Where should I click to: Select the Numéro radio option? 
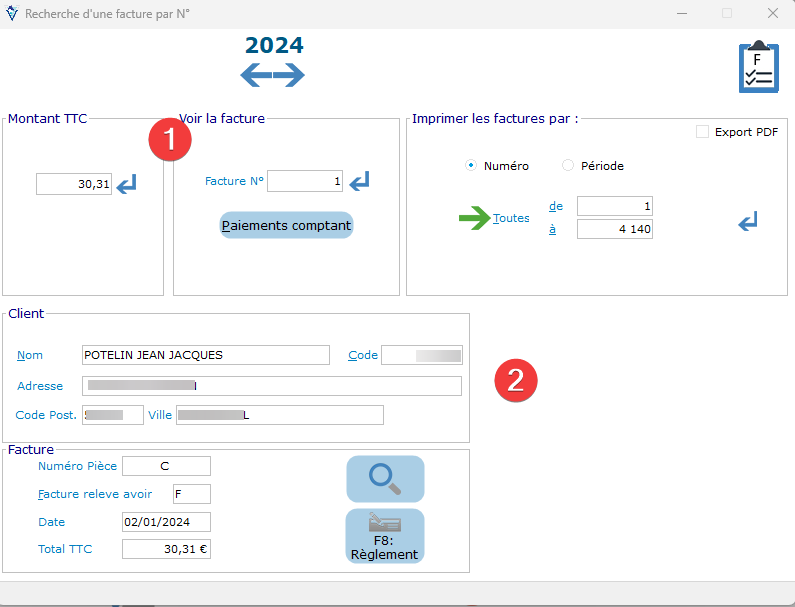point(471,165)
